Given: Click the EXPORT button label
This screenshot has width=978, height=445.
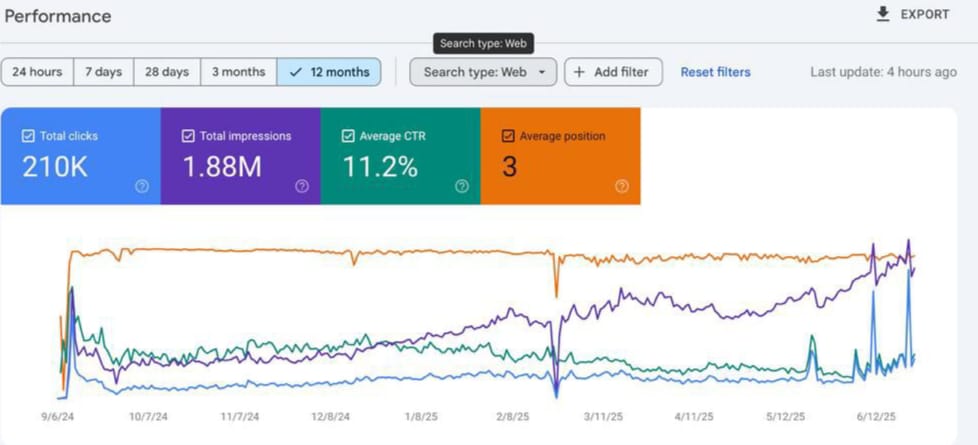Looking at the screenshot, I should click(x=925, y=14).
